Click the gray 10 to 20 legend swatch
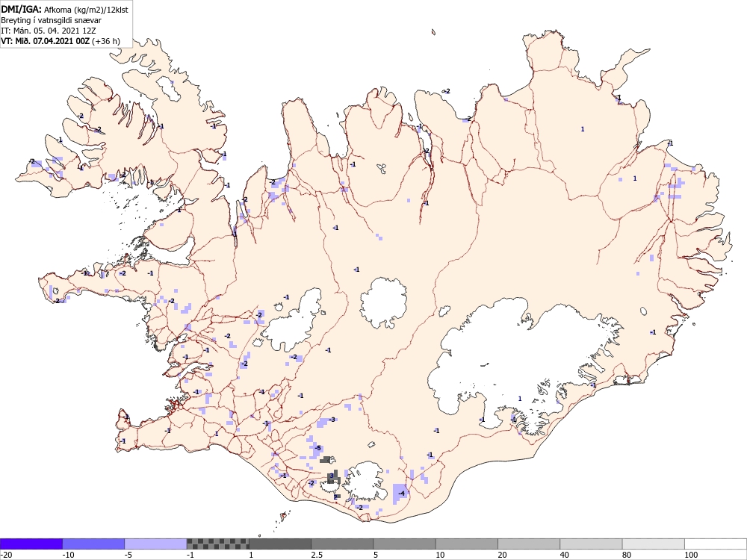The height and width of the screenshot is (560, 747). [x=467, y=544]
